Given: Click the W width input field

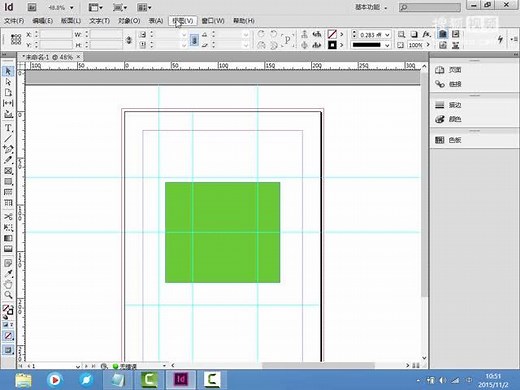Looking at the screenshot, I should pos(106,34).
